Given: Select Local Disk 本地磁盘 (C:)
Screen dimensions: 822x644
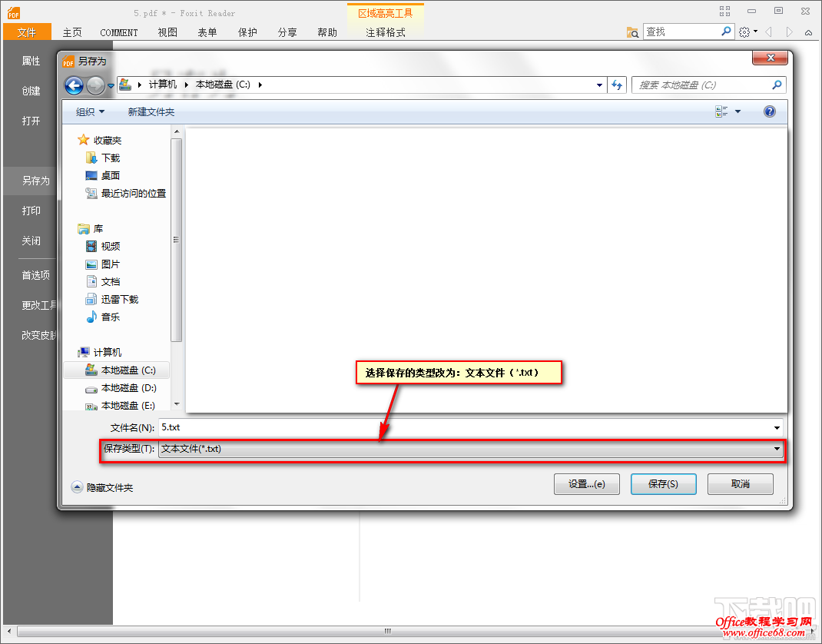Looking at the screenshot, I should tap(117, 370).
